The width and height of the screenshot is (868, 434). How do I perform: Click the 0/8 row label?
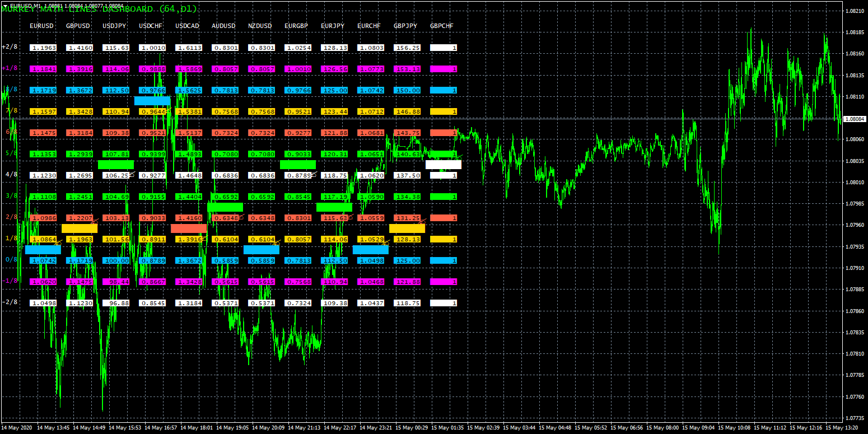click(12, 260)
